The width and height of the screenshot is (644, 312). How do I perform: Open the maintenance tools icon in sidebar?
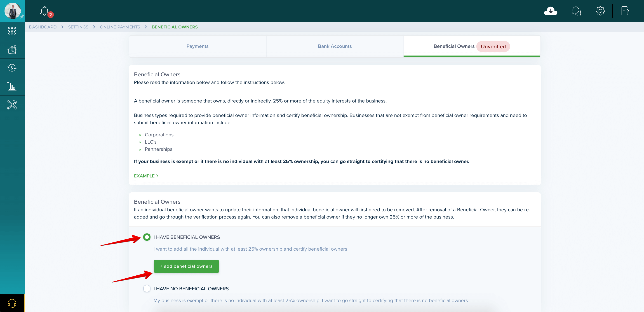[12, 105]
